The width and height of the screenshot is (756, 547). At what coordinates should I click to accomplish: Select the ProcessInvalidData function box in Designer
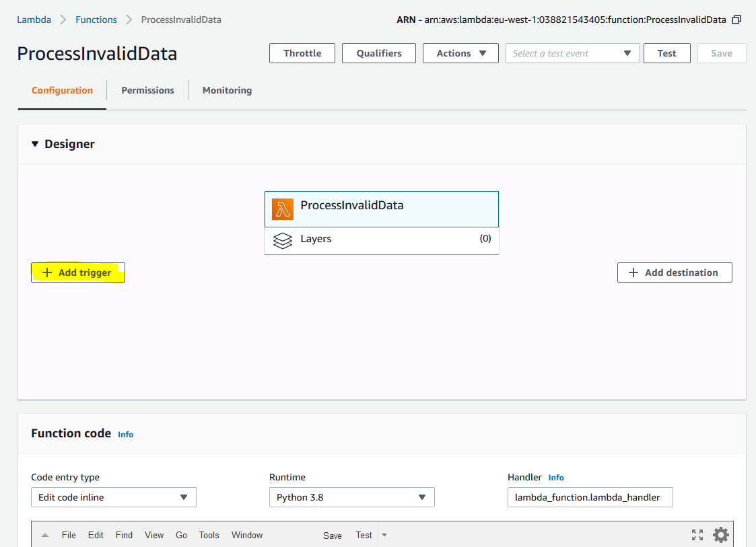pyautogui.click(x=382, y=209)
